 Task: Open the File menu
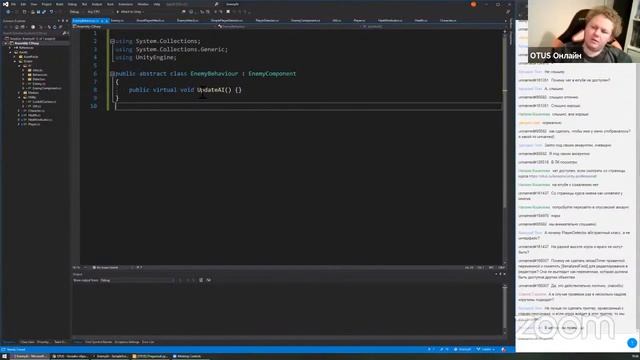point(13,4)
